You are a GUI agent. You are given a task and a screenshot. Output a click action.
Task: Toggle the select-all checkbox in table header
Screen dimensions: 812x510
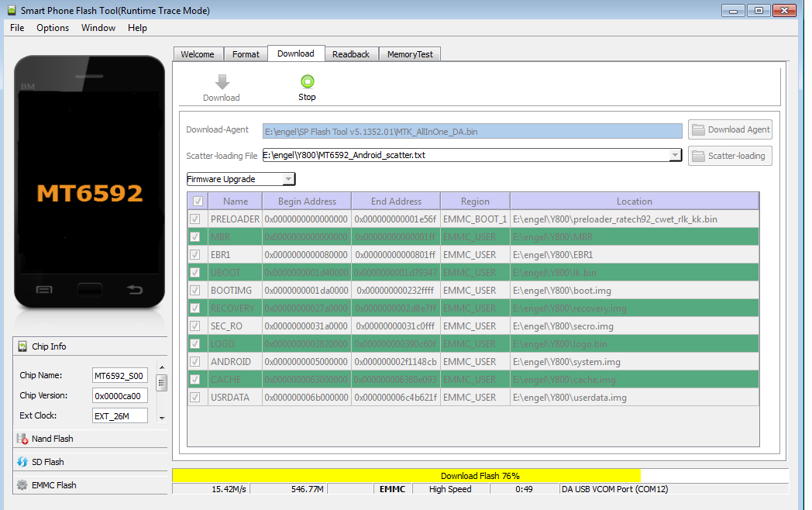tap(198, 201)
